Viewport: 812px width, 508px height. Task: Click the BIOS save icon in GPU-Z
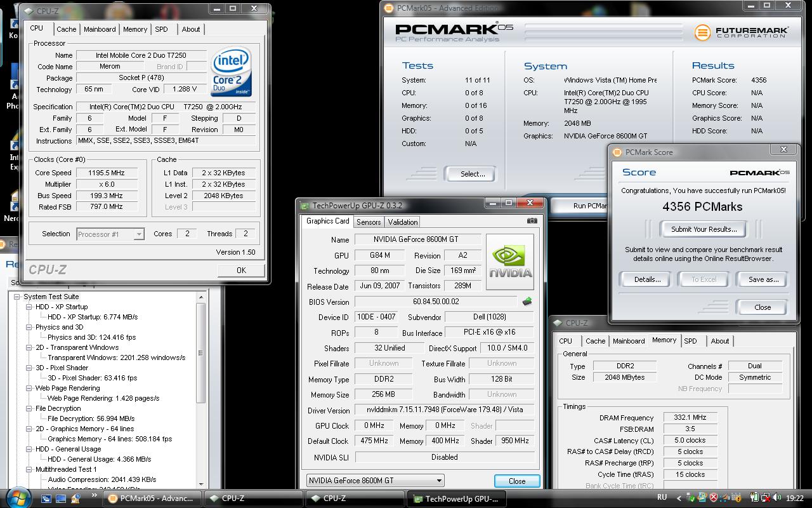527,302
